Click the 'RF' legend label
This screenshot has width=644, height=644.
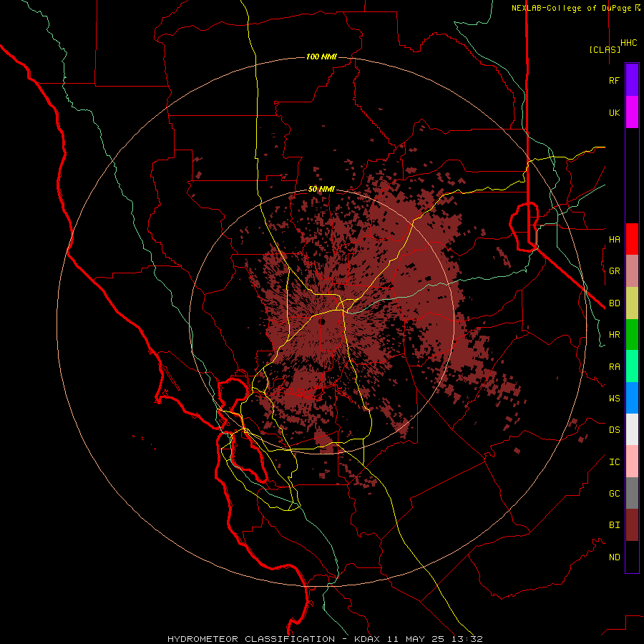point(614,80)
